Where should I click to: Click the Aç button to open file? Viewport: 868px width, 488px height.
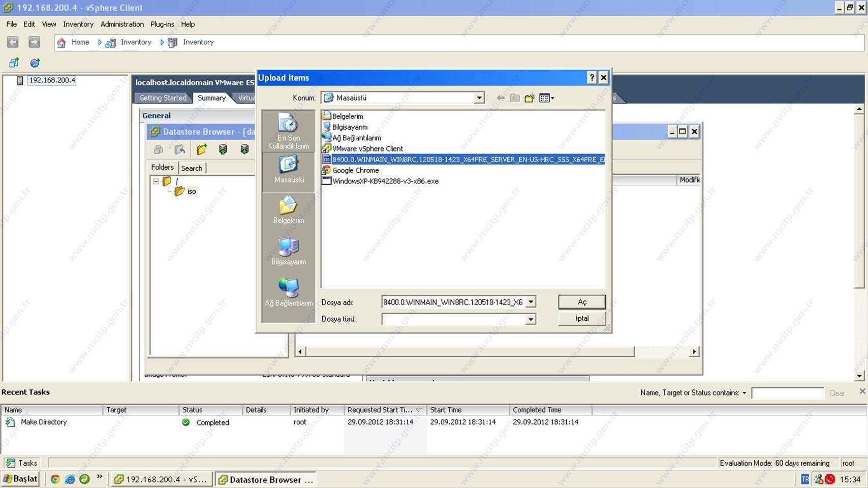click(582, 302)
